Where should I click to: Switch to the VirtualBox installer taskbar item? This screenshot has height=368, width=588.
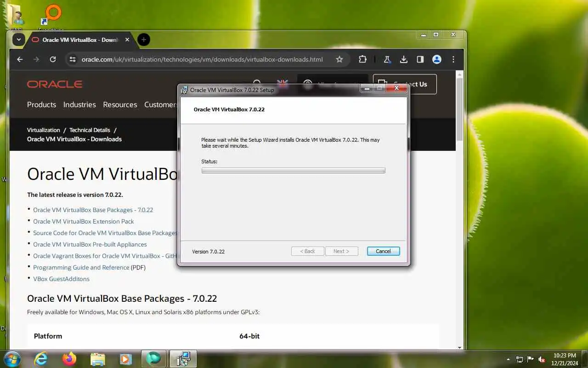183,359
